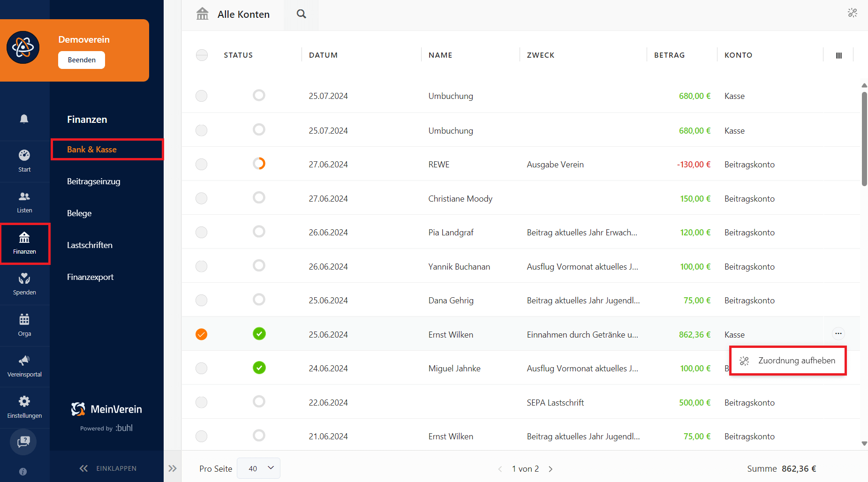This screenshot has height=482, width=868.
Task: Select checkbox for Dana Gehrig row
Action: (202, 301)
